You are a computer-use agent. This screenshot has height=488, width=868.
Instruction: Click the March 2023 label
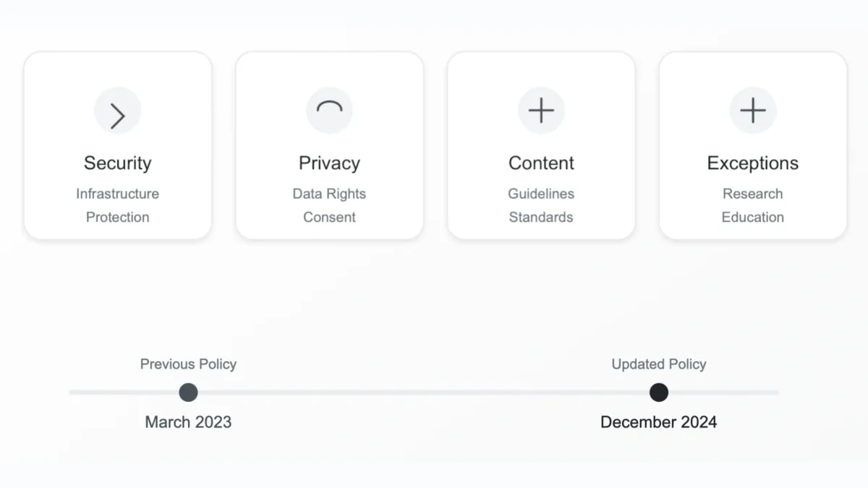(x=187, y=421)
